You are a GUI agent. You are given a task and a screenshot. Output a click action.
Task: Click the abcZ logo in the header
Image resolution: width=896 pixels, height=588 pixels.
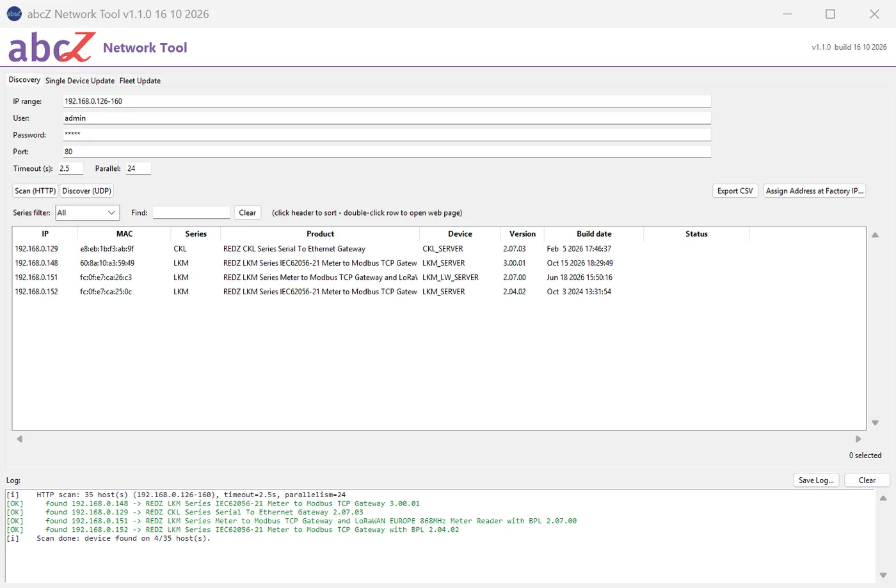(51, 47)
